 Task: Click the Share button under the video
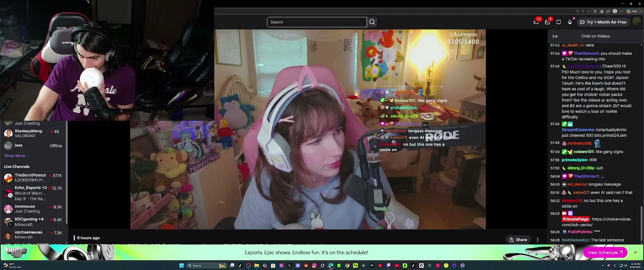[x=518, y=240]
